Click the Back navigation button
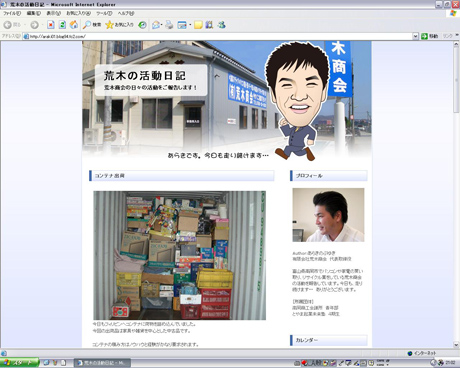The image size is (460, 368). [12, 25]
